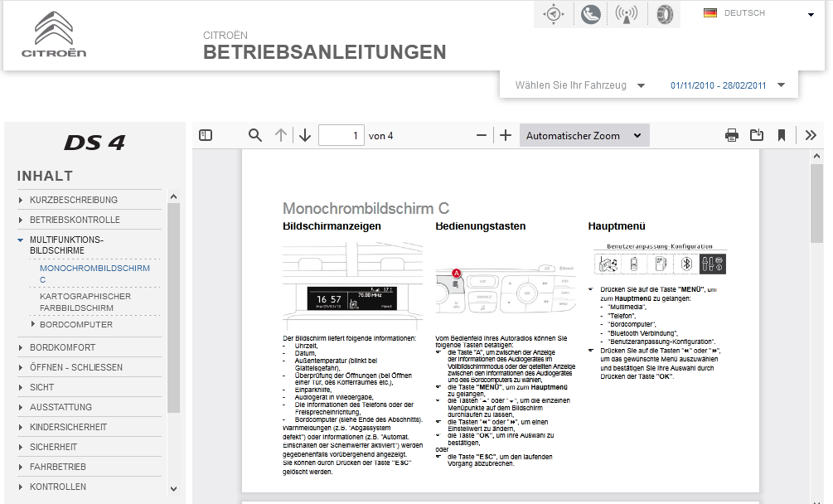Click the 'INHALT' sidebar heading
Viewport: 833px width, 504px height.
pos(45,176)
